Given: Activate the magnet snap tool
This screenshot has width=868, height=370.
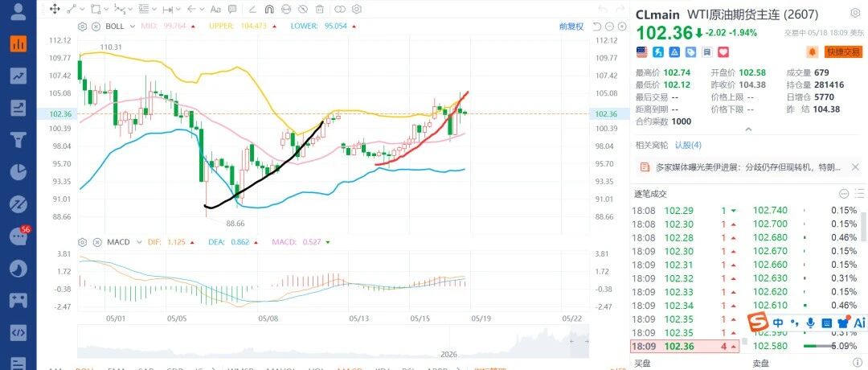Looking at the screenshot, I should pyautogui.click(x=269, y=9).
